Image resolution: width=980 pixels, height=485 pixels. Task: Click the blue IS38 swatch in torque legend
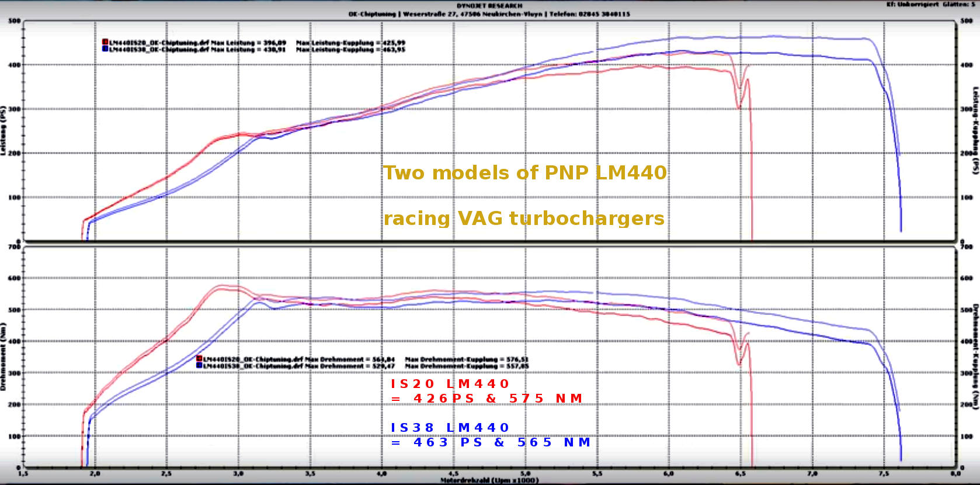(x=199, y=366)
